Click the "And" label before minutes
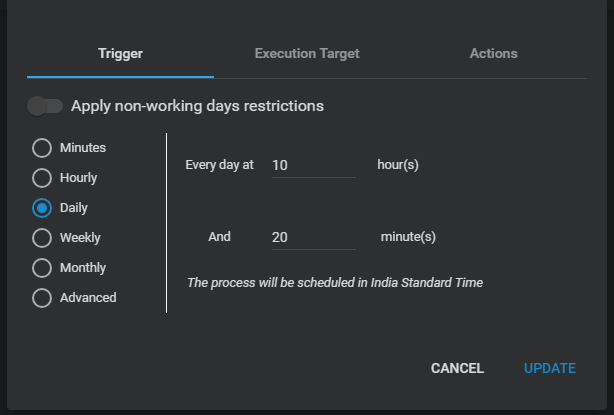The width and height of the screenshot is (614, 415). tap(219, 237)
